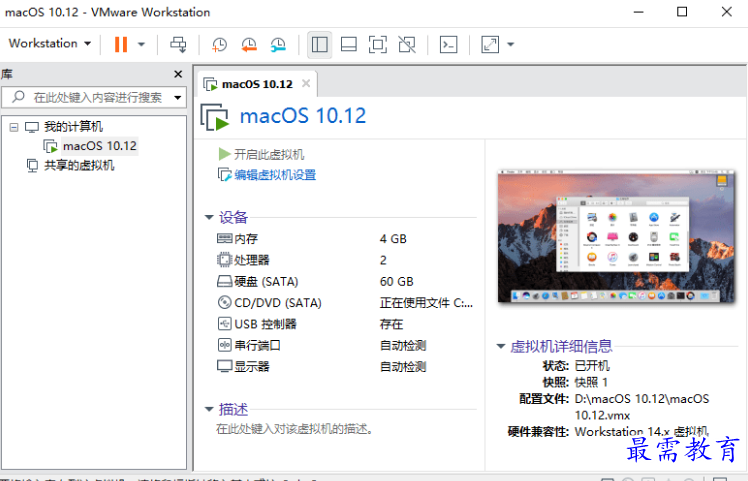
Task: Click the display monitor icon
Action: pos(224,366)
